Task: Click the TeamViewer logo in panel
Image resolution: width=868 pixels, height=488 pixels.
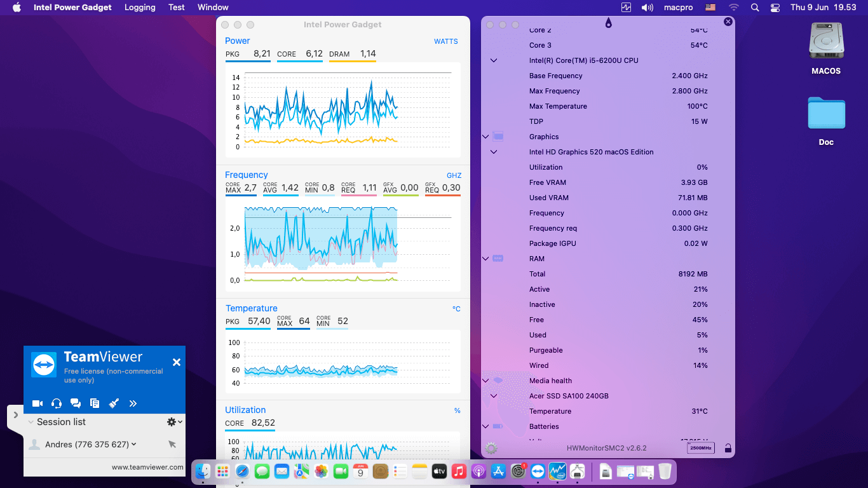Action: pos(44,365)
